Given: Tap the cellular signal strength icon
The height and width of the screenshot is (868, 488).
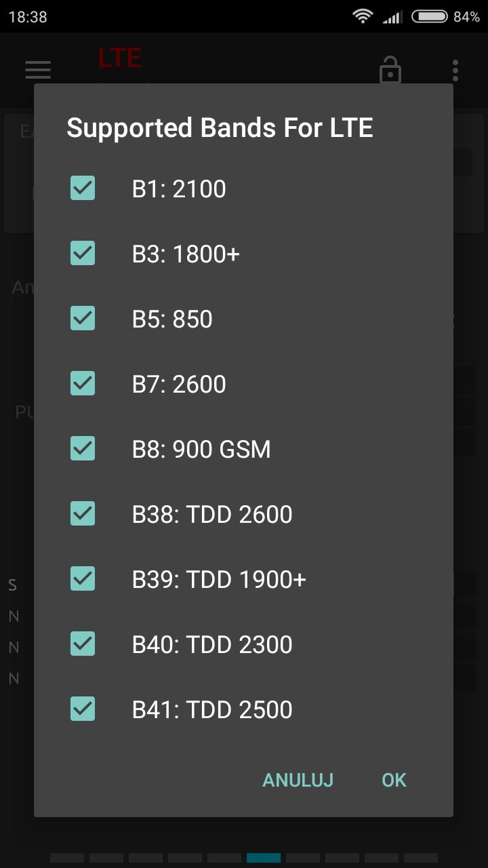Looking at the screenshot, I should (392, 16).
